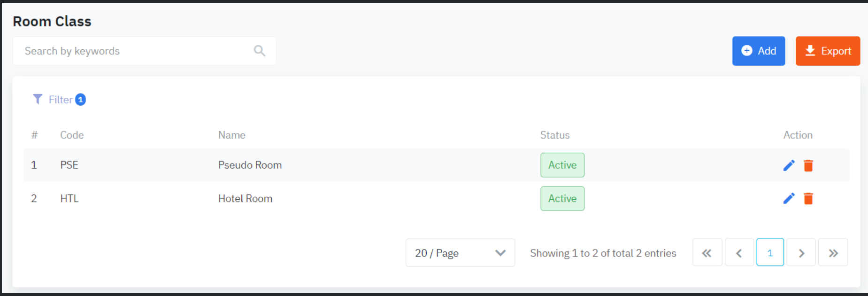
Task: Go to the previous page
Action: (739, 253)
